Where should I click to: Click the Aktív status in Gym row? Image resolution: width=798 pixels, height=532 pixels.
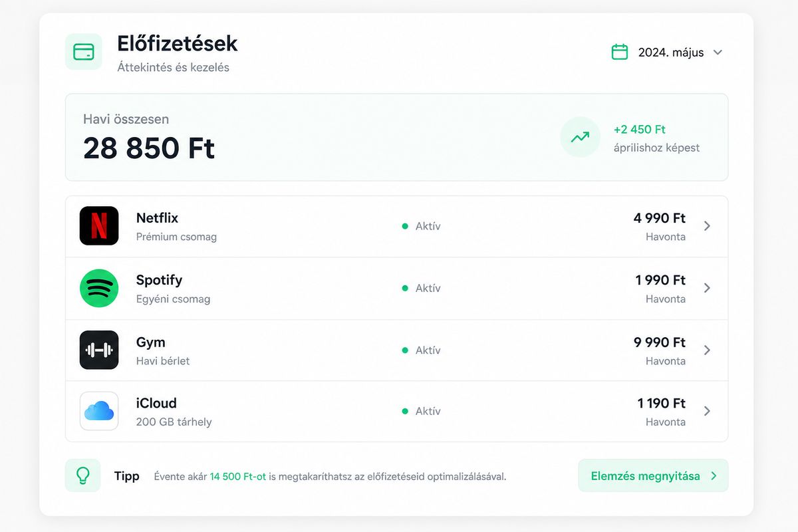click(421, 350)
